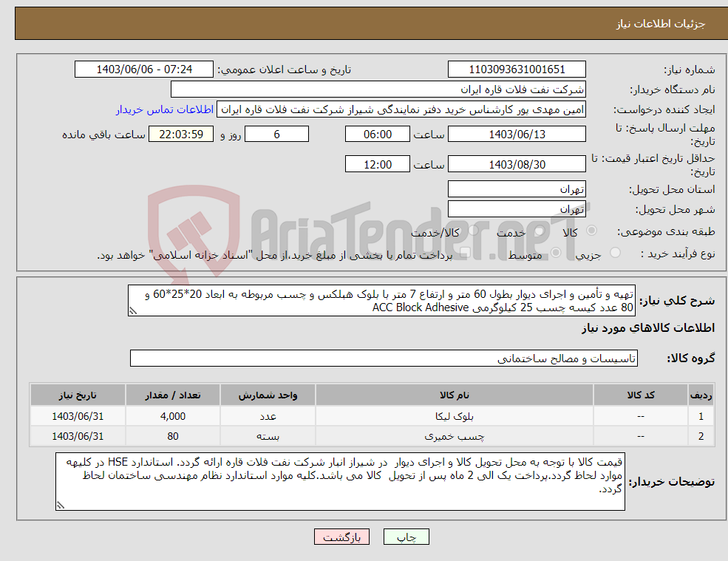Select the کالا radio button
Viewport: 728px width, 561px height.
pyautogui.click(x=591, y=231)
